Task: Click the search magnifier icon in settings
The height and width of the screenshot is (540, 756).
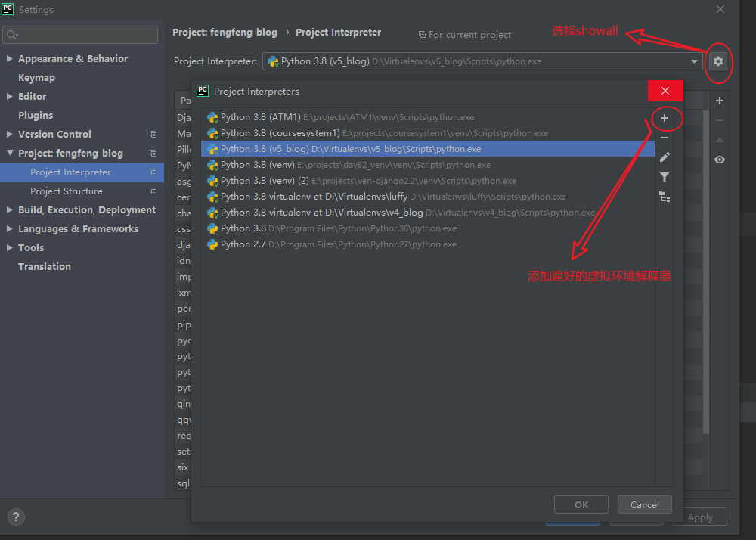Action: click(x=12, y=35)
